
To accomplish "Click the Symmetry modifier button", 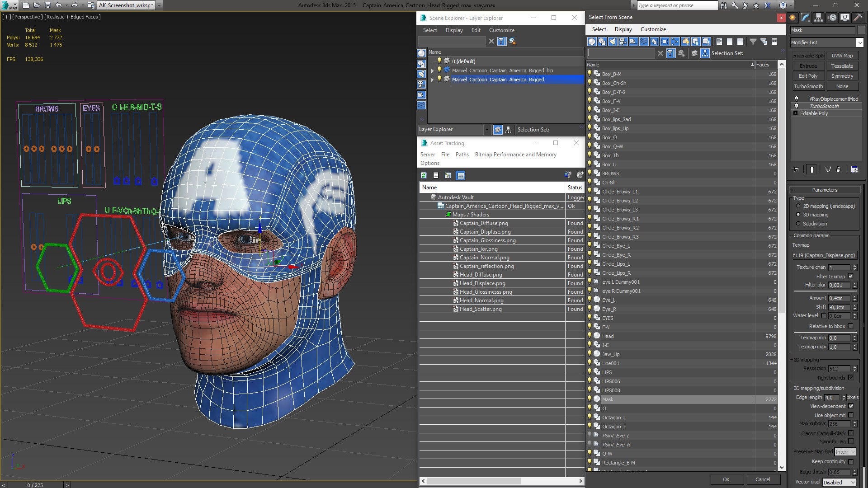I will point(842,76).
